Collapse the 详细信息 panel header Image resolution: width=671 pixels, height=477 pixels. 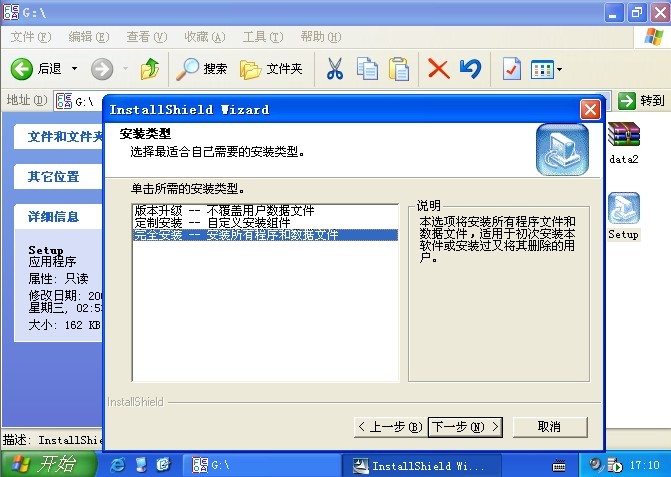59,216
